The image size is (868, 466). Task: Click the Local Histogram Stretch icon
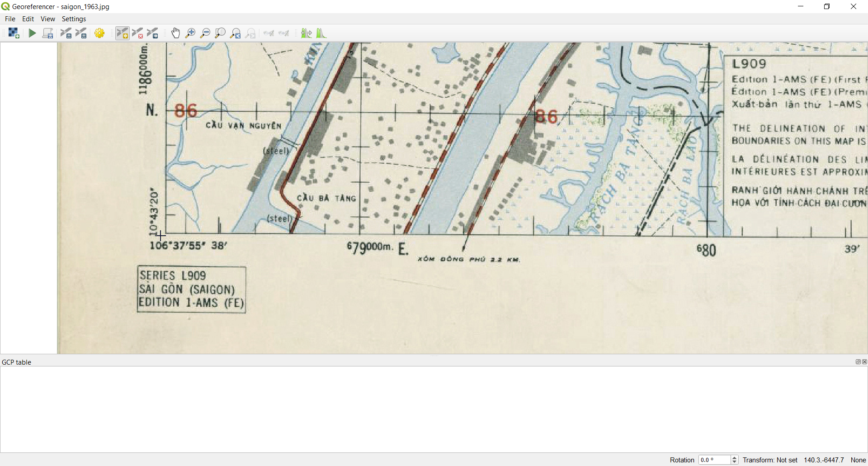321,33
